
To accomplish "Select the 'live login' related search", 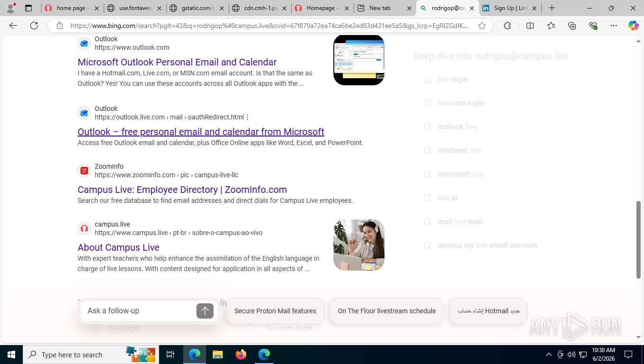I will (453, 80).
